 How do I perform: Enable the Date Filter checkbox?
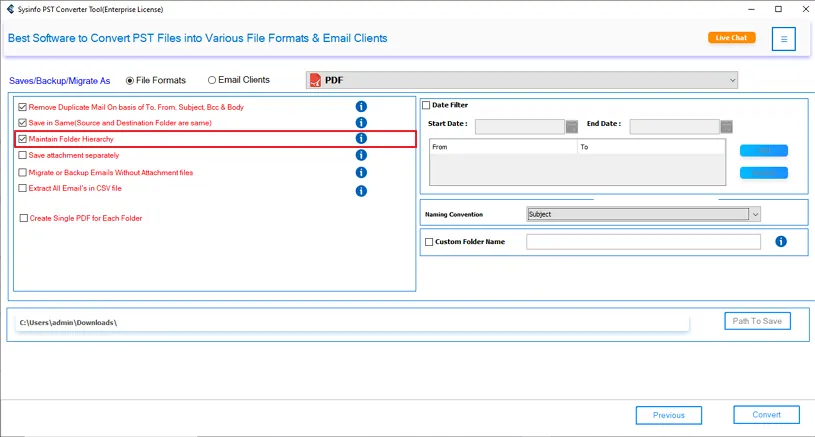tap(426, 105)
